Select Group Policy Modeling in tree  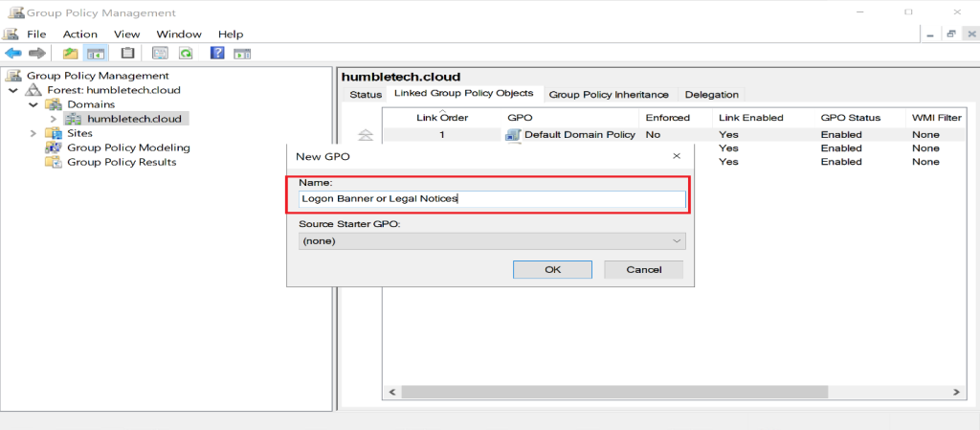click(128, 147)
